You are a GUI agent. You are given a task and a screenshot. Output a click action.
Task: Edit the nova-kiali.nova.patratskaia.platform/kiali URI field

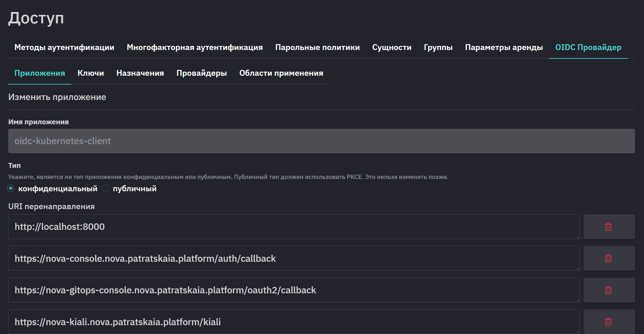(x=294, y=321)
